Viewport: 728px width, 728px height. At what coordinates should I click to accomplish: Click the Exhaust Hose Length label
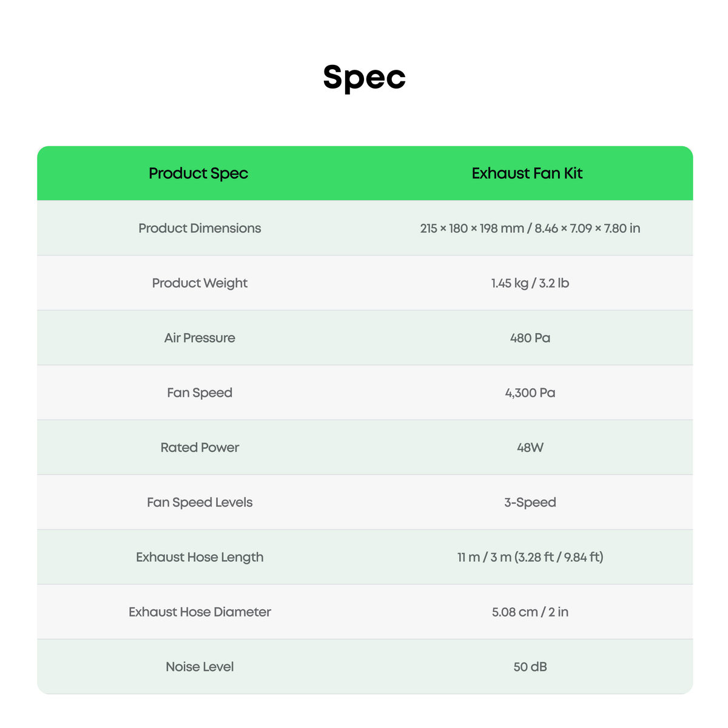[200, 557]
